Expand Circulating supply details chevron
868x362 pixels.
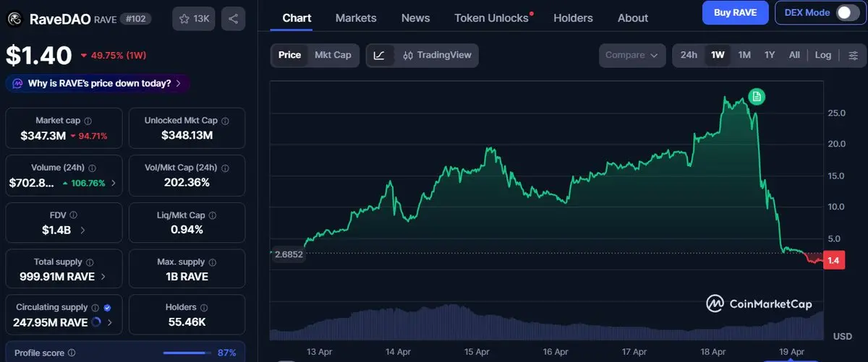click(x=109, y=322)
